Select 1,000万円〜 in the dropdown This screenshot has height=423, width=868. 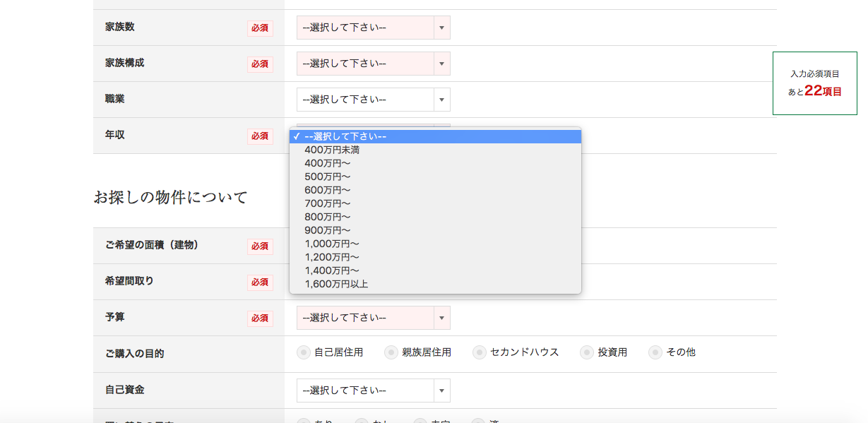tap(331, 244)
